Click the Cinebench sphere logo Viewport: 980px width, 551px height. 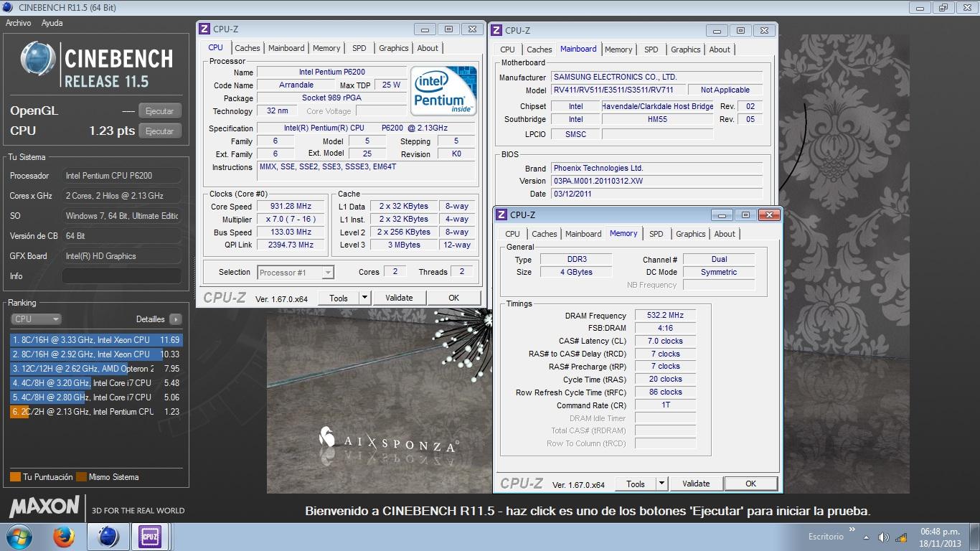(x=38, y=60)
